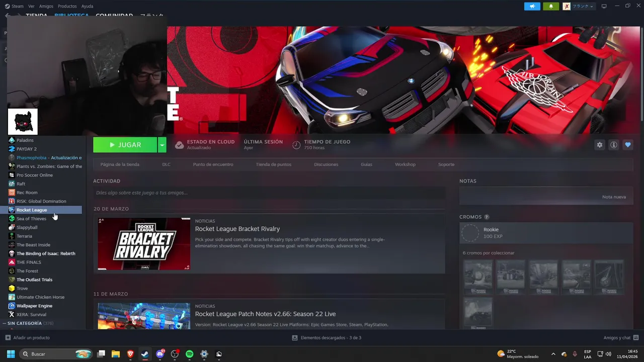
Task: Click the green JUGAR button
Action: pyautogui.click(x=125, y=145)
